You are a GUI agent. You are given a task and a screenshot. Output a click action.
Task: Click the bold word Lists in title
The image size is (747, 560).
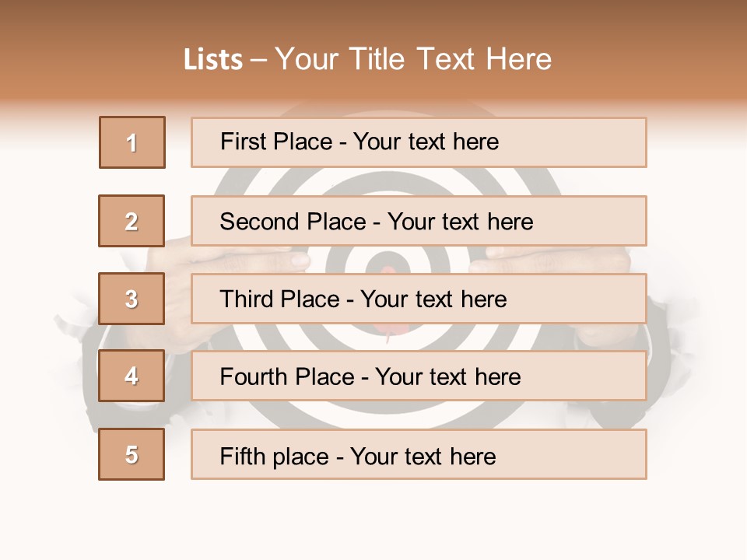[213, 60]
